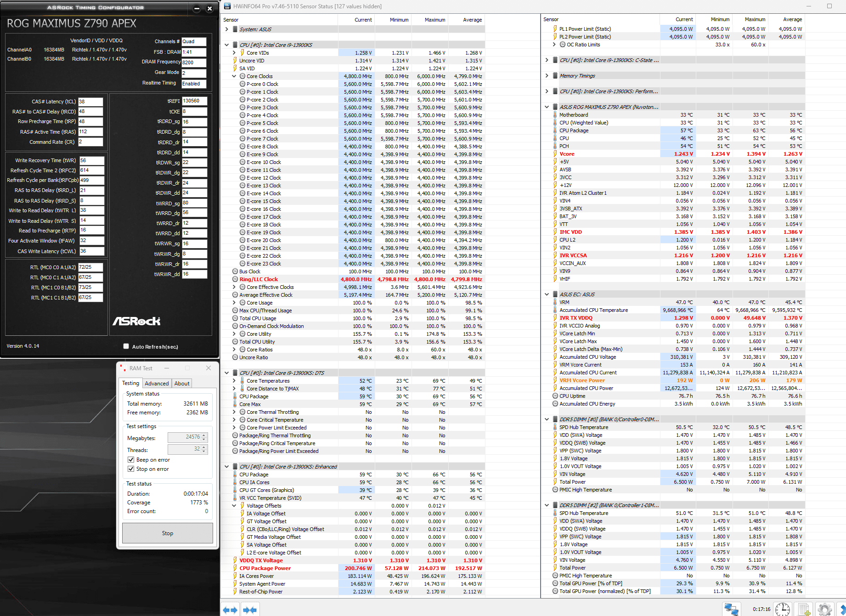
Task: Expand the OC Ratio Limits row
Action: [x=554, y=45]
